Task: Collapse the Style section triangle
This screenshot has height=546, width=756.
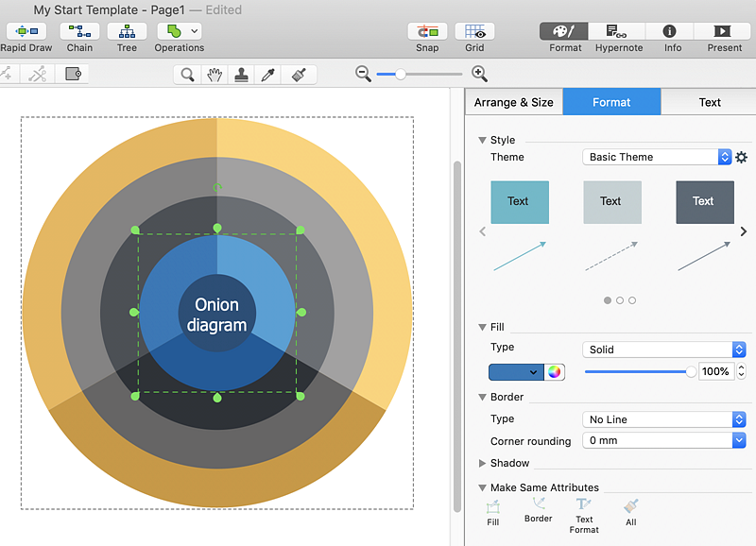Action: click(482, 140)
